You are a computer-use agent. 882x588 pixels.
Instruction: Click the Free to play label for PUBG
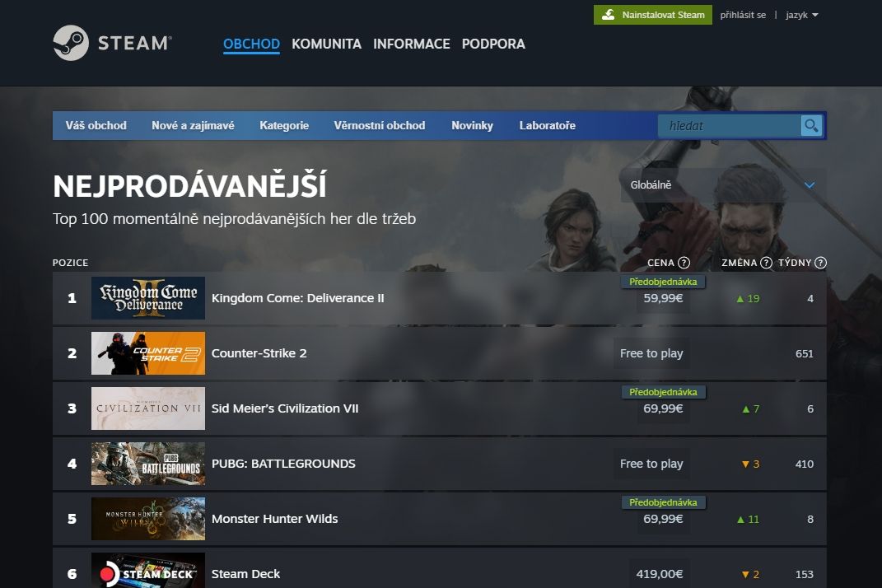coord(651,464)
